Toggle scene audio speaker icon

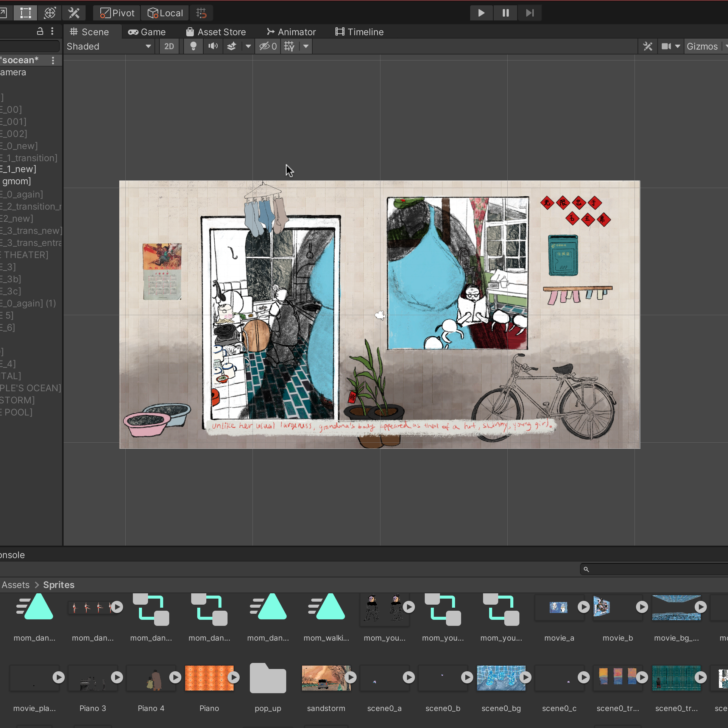[x=213, y=46]
